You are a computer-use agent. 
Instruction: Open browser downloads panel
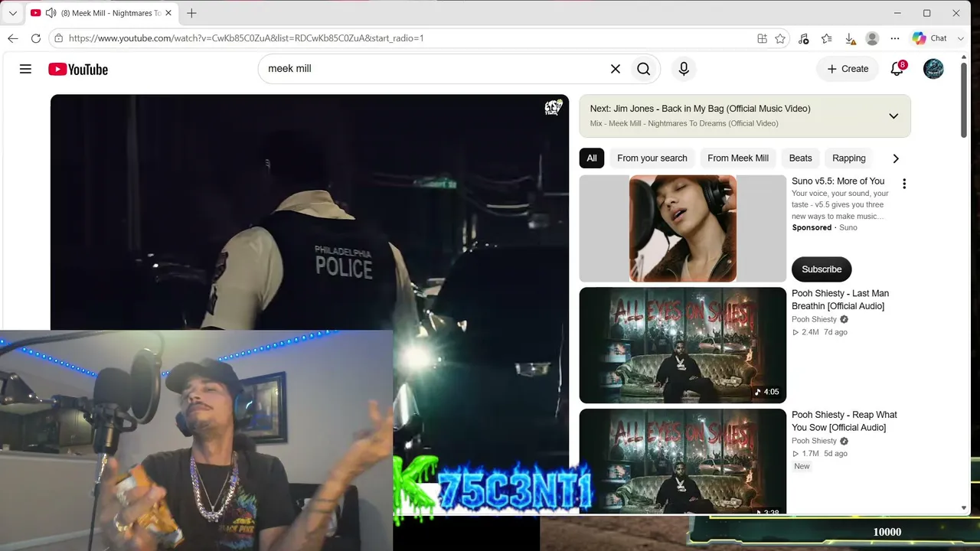coord(850,38)
